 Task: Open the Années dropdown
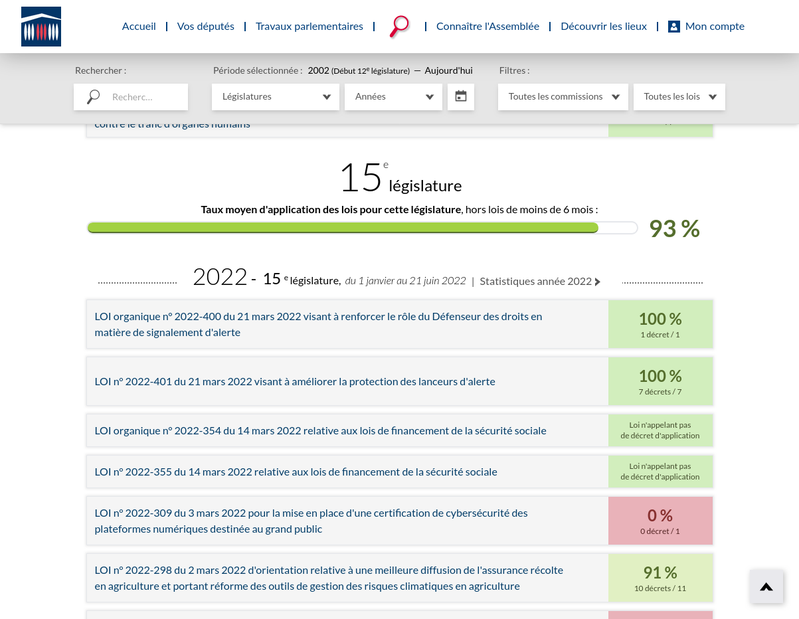[x=393, y=97]
